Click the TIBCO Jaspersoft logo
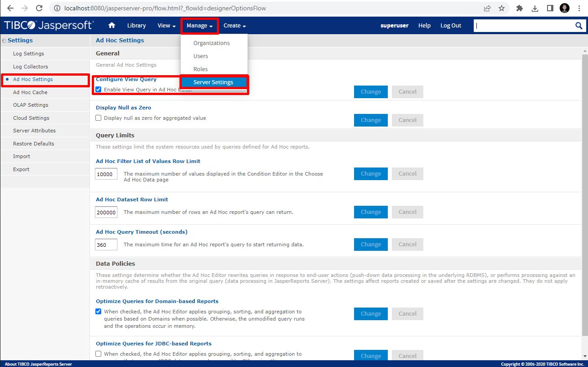The width and height of the screenshot is (588, 367). [x=49, y=26]
